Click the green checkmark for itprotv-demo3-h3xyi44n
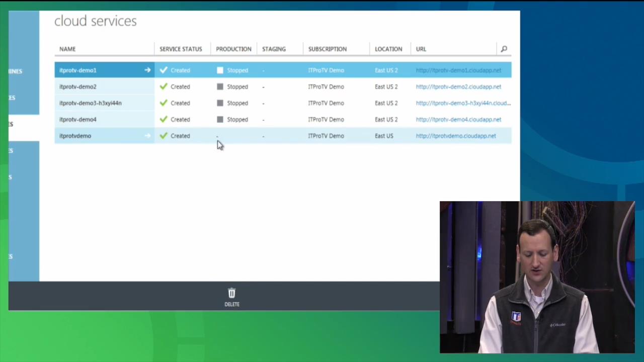Screen dimensions: 644x362 [x=164, y=103]
